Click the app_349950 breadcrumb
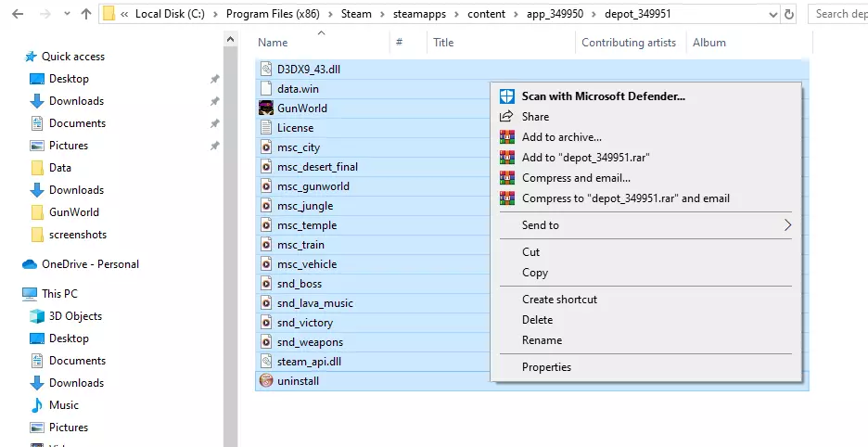The height and width of the screenshot is (447, 868). (x=555, y=15)
